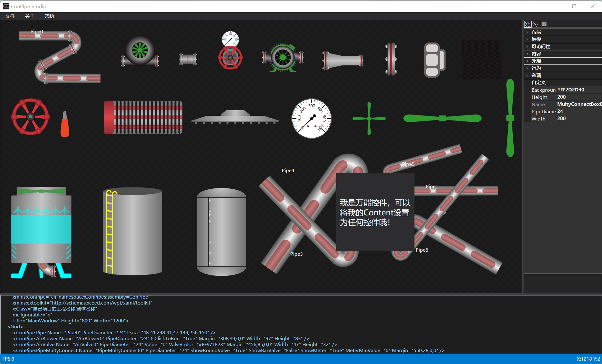Click the large red hand wheel valve
This screenshot has width=602, height=364.
30,117
